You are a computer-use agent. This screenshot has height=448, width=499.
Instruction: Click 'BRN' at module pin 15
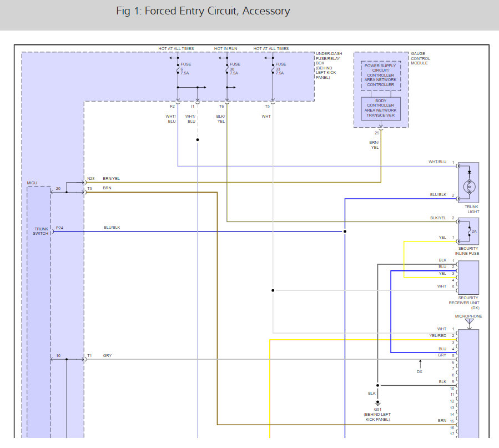442,421
